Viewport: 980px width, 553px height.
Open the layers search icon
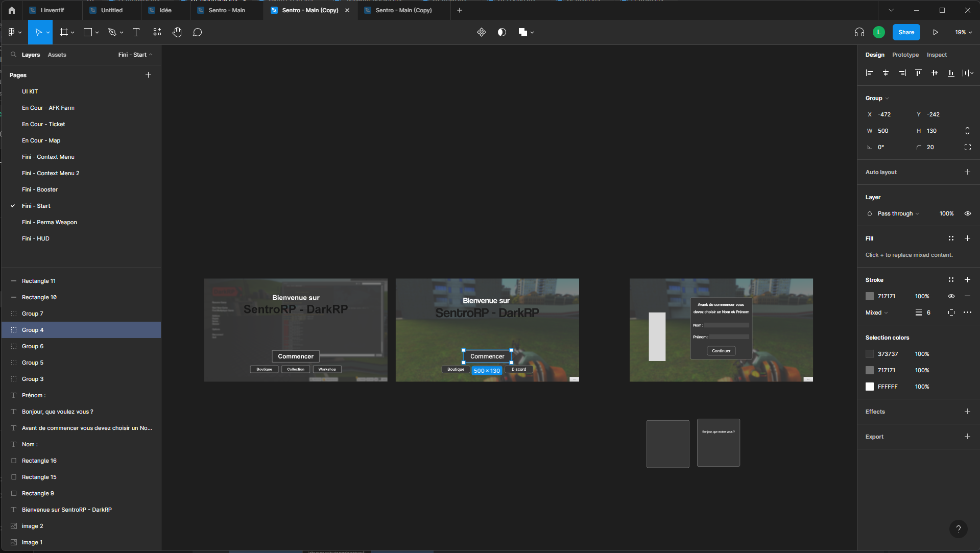pyautogui.click(x=14, y=55)
